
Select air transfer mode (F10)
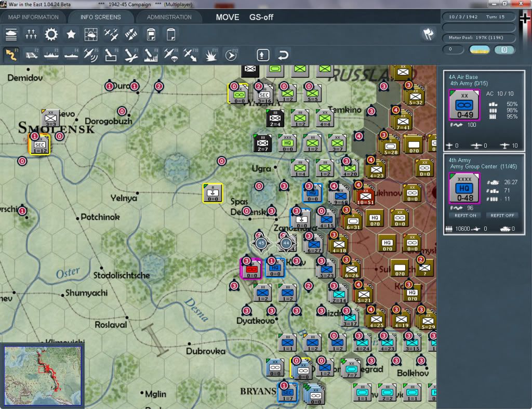[x=191, y=55]
